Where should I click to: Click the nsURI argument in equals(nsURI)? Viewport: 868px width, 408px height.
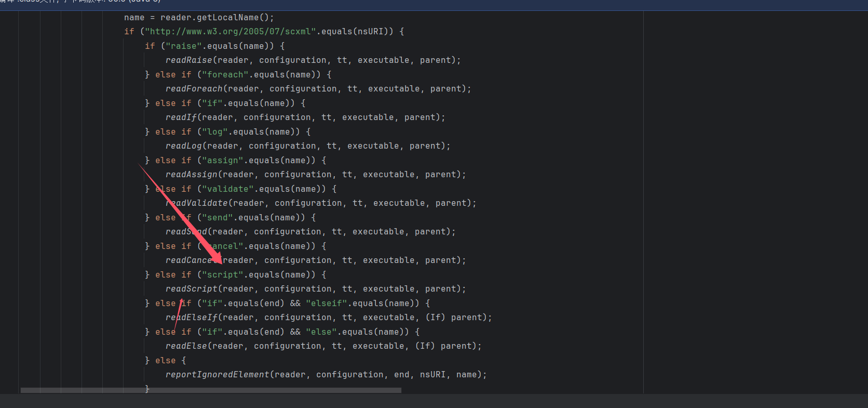point(371,32)
